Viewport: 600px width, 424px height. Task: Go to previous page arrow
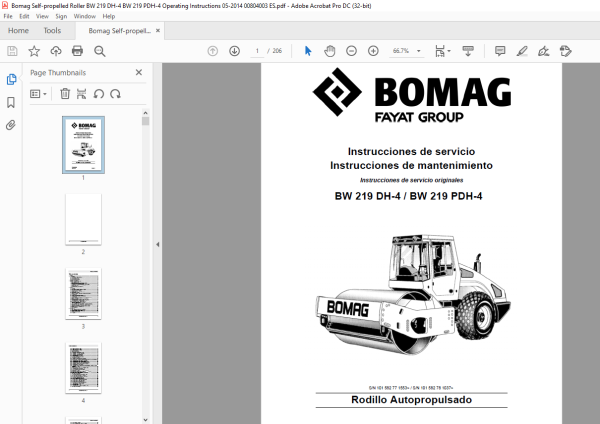(213, 51)
